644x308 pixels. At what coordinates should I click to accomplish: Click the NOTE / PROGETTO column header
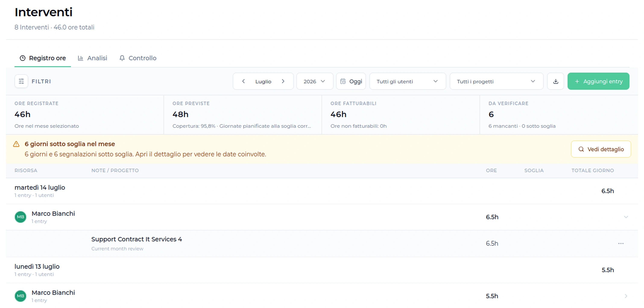click(115, 170)
